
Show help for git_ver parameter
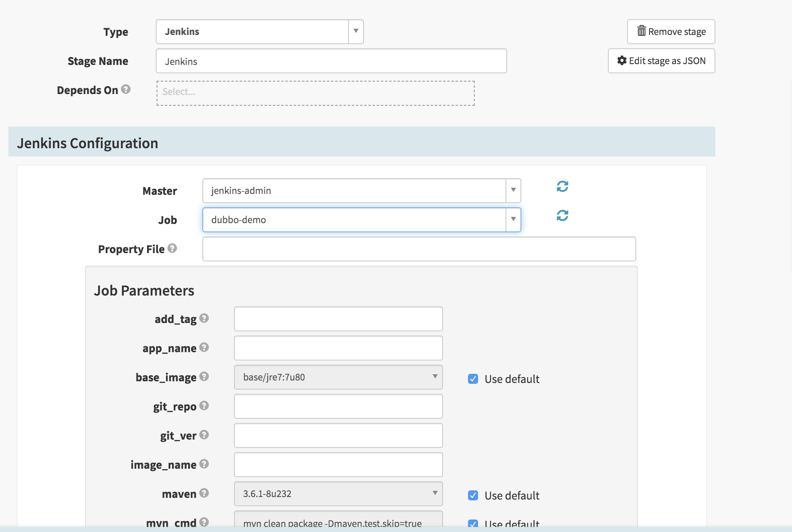204,435
